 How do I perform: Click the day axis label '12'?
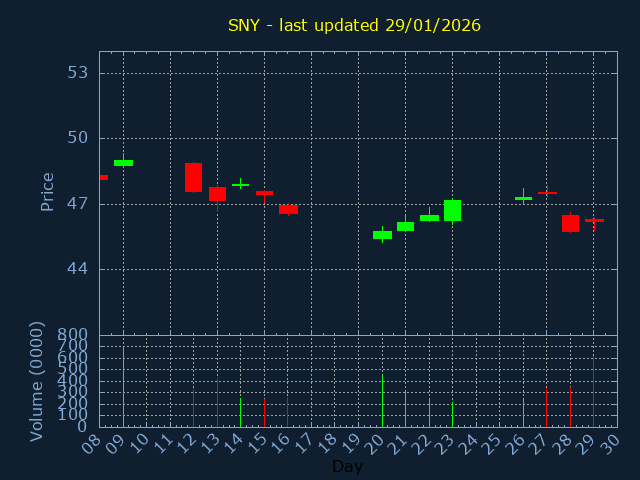tap(186, 444)
